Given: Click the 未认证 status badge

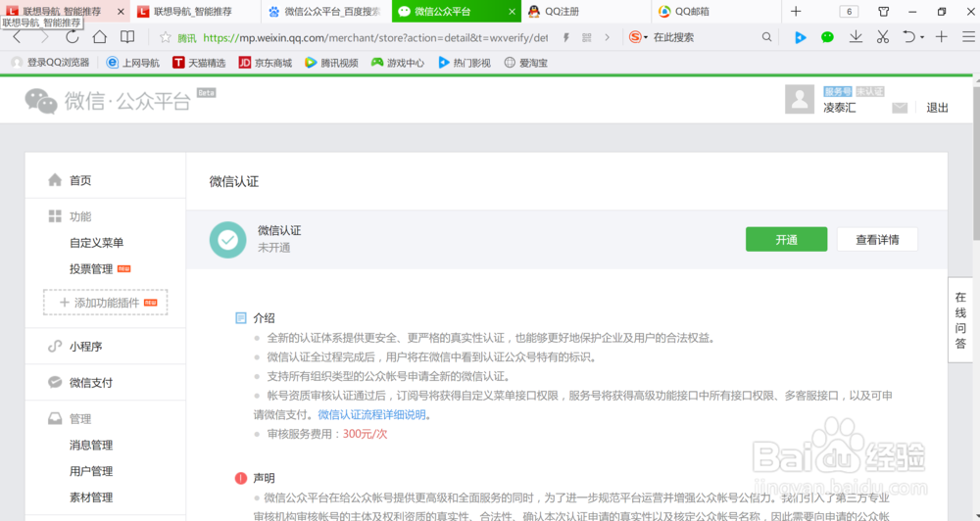Looking at the screenshot, I should tap(869, 91).
